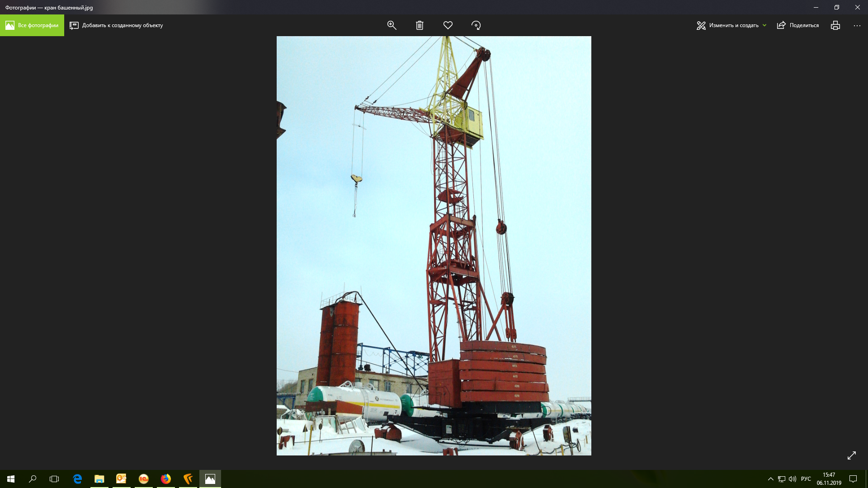The image size is (868, 488).
Task: Open the three-dots more options menu
Action: click(857, 25)
